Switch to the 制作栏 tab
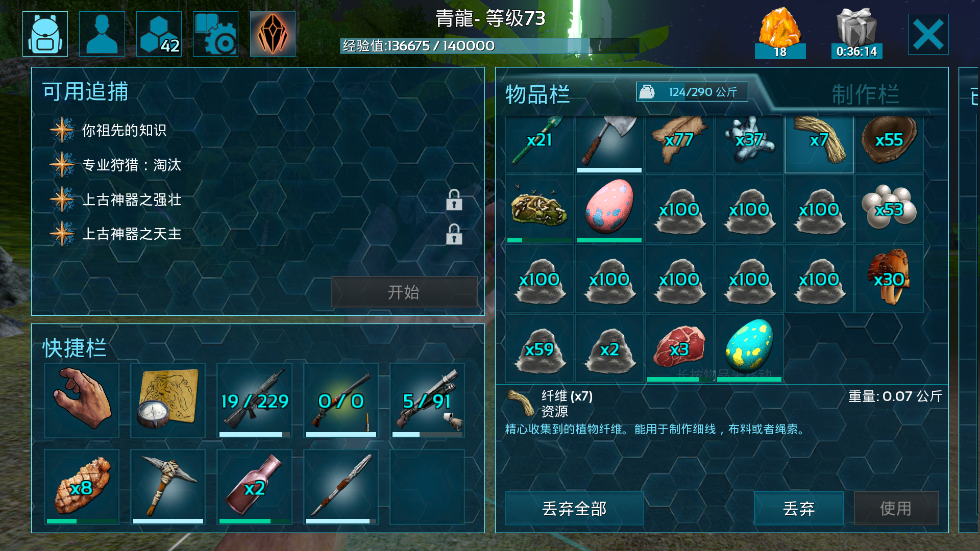This screenshot has width=980, height=551. pos(865,94)
